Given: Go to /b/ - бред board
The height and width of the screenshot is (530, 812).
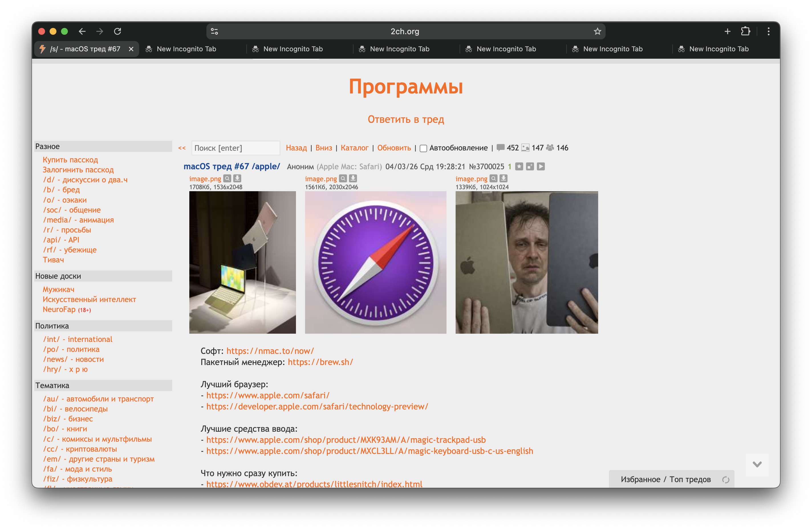Looking at the screenshot, I should click(x=61, y=189).
